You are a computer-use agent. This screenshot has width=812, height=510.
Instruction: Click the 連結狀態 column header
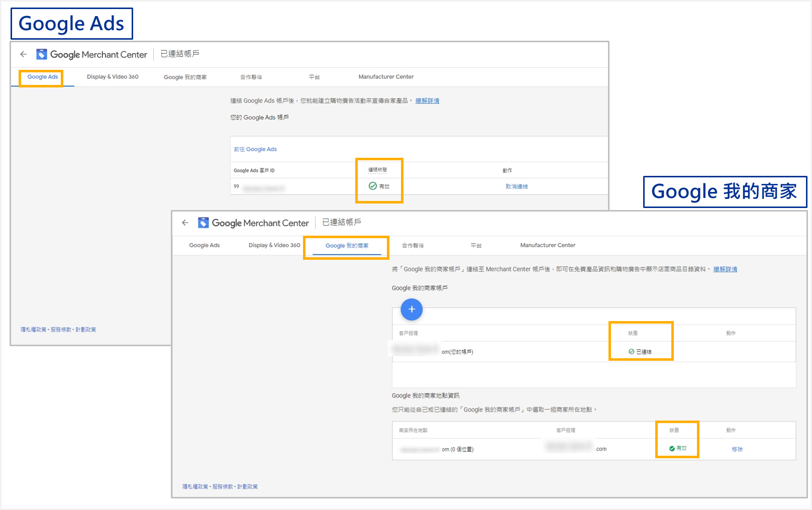(x=377, y=170)
